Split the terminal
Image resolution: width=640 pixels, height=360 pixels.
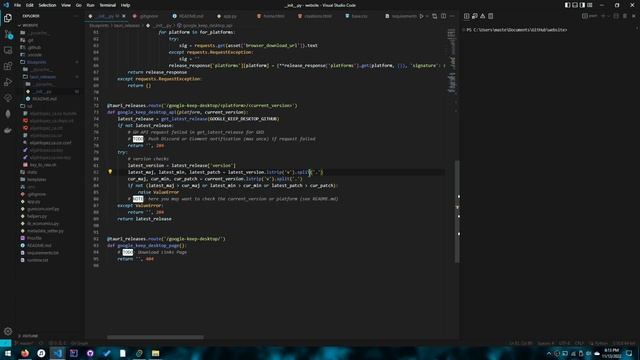[x=616, y=16]
